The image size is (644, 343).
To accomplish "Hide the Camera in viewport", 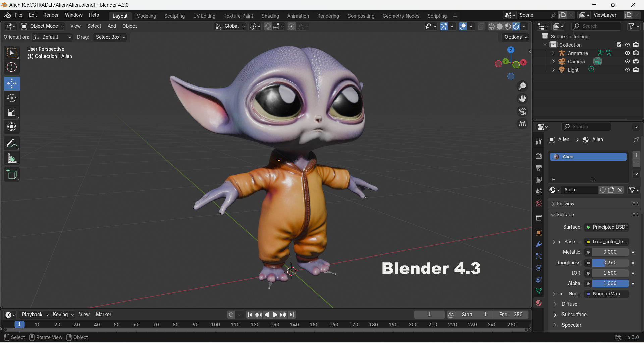I will 627,61.
